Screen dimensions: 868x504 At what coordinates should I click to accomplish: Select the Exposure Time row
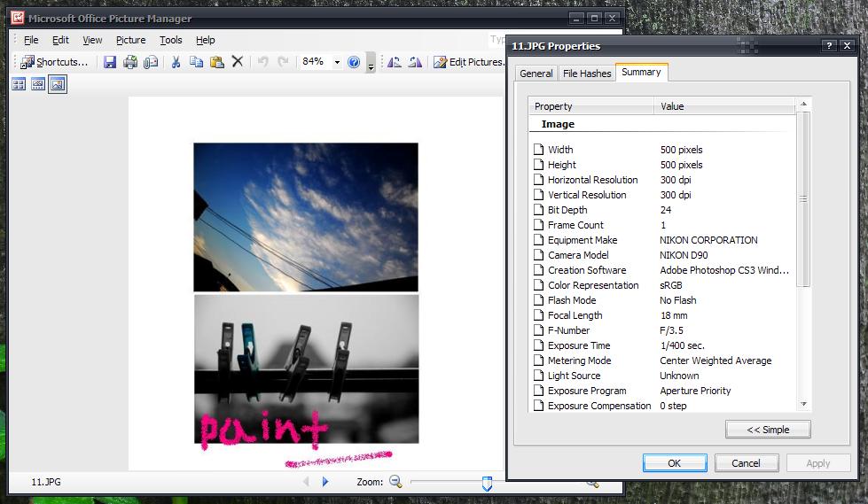pos(662,345)
